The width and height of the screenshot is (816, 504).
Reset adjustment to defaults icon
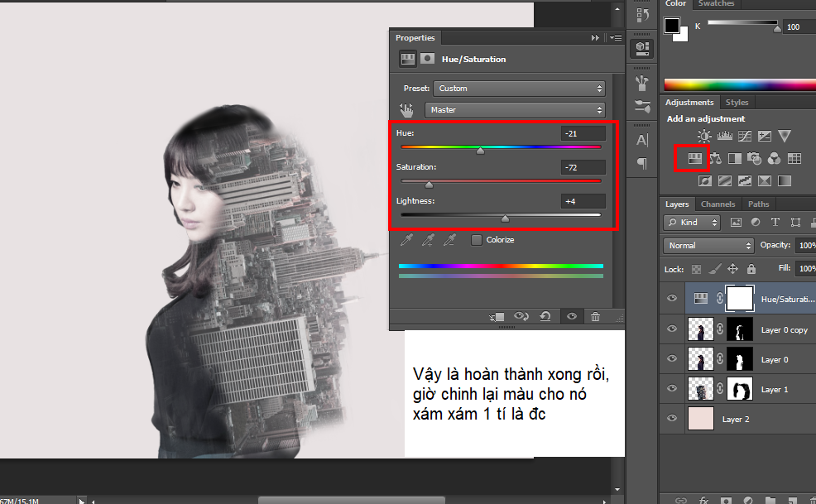[x=545, y=316]
